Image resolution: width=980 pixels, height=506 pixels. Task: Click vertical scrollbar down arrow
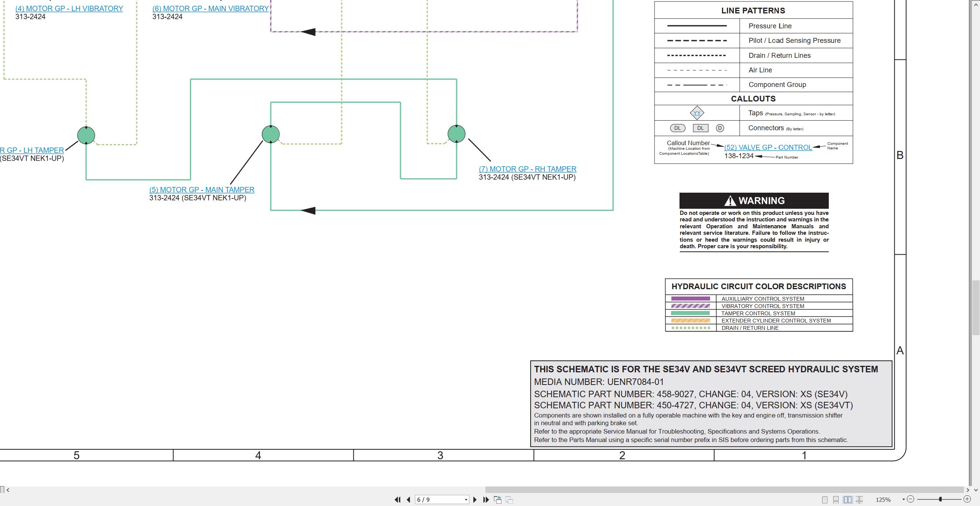pyautogui.click(x=976, y=490)
